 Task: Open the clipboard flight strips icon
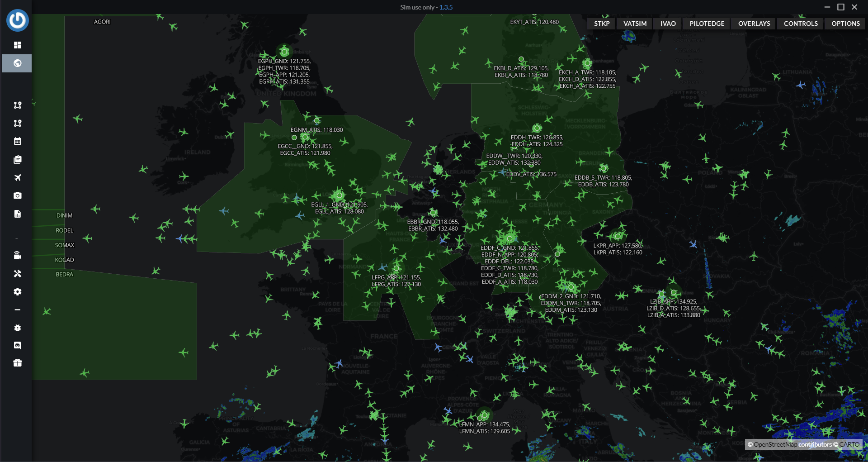pyautogui.click(x=17, y=159)
